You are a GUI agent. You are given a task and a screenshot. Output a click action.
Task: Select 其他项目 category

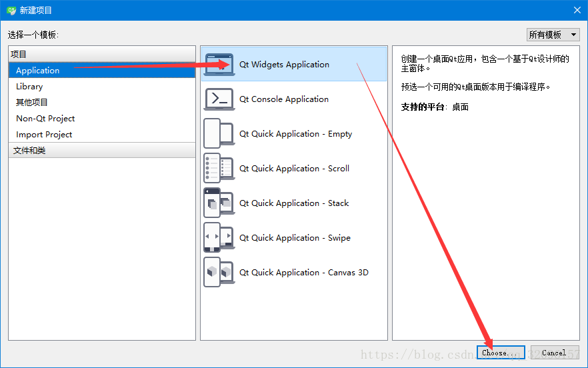pos(102,103)
